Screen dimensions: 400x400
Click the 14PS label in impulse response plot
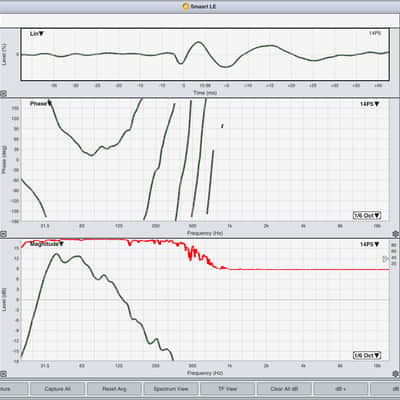point(375,33)
